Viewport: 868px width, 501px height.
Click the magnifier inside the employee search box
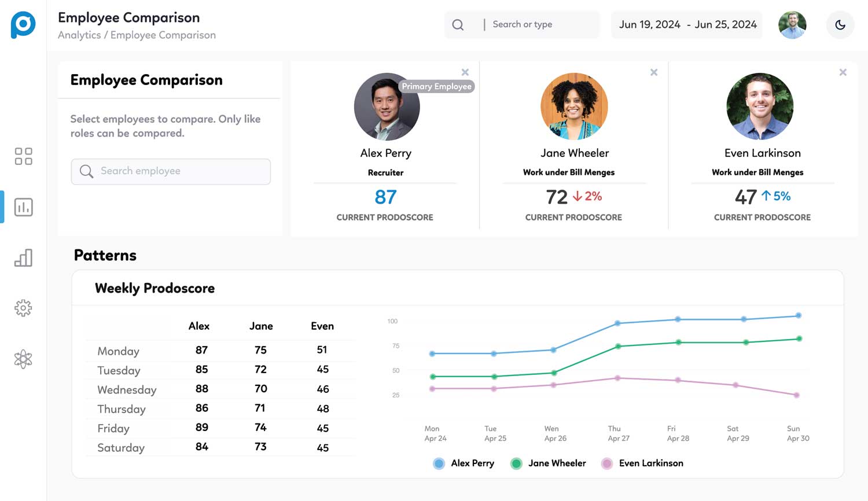86,171
